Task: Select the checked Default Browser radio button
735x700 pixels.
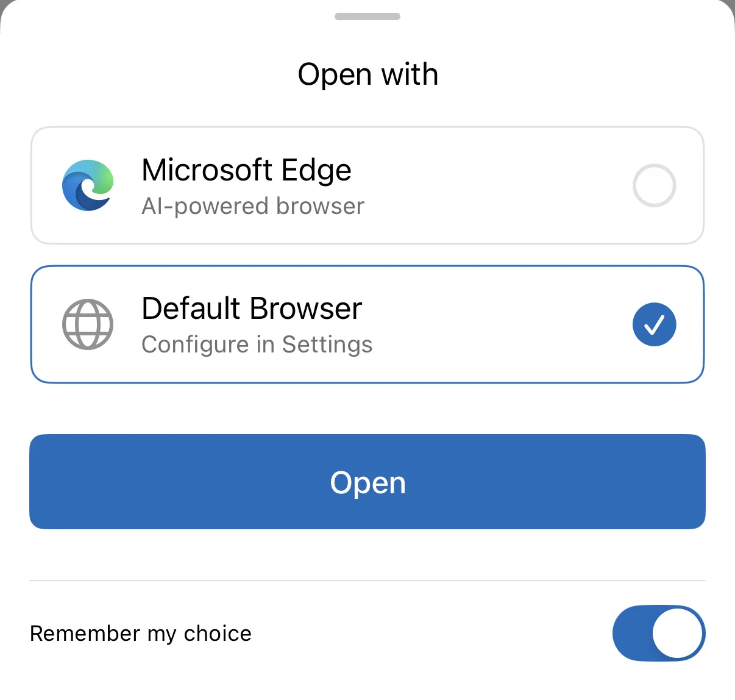Action: click(x=654, y=324)
